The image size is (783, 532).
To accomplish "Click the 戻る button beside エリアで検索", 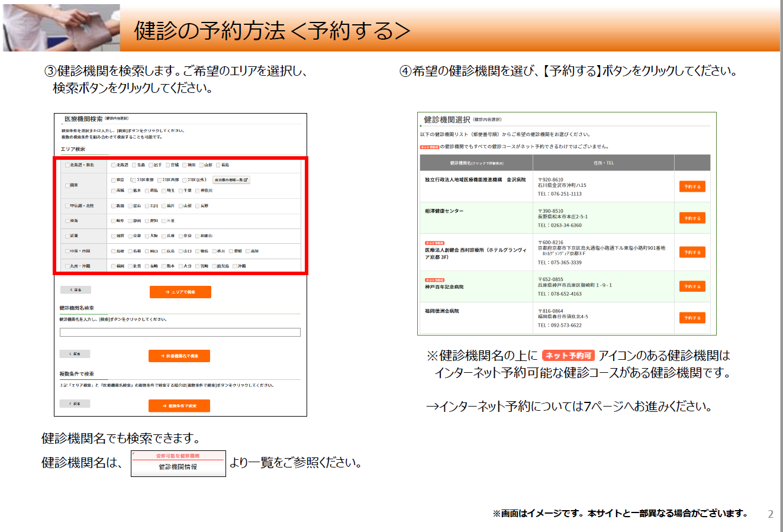I will point(76,290).
